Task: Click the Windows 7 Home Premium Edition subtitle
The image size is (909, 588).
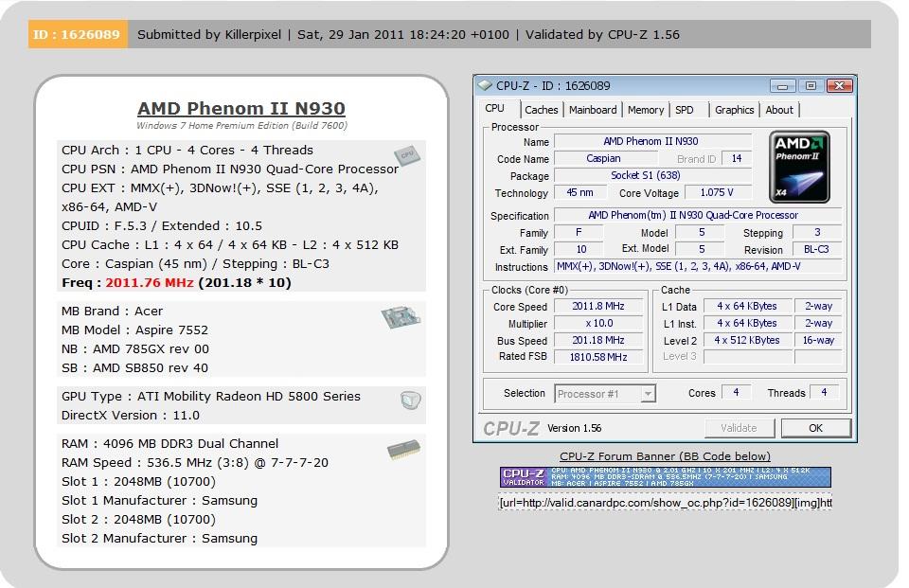Action: tap(241, 125)
